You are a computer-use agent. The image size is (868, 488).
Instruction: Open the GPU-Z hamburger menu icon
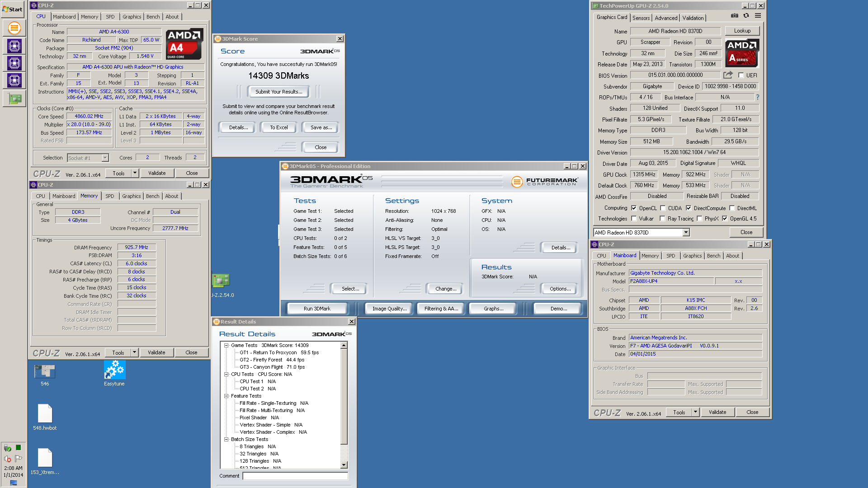[x=758, y=16]
